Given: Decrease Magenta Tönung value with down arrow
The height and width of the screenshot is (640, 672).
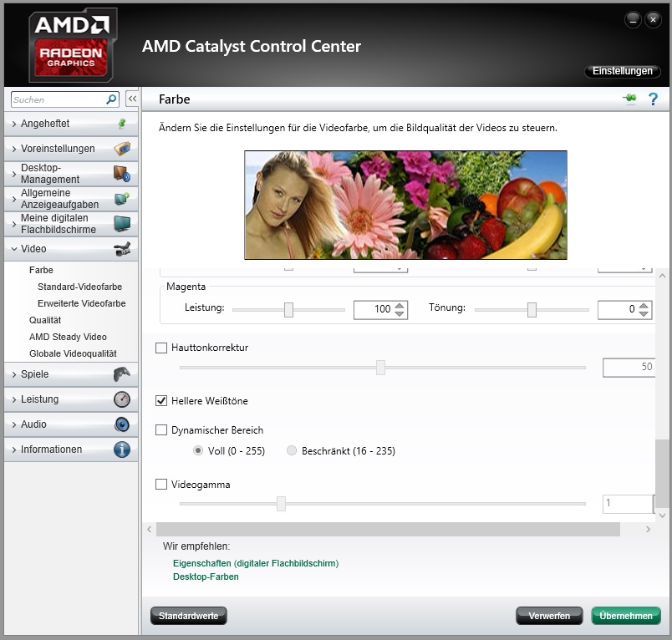Looking at the screenshot, I should coord(644,313).
